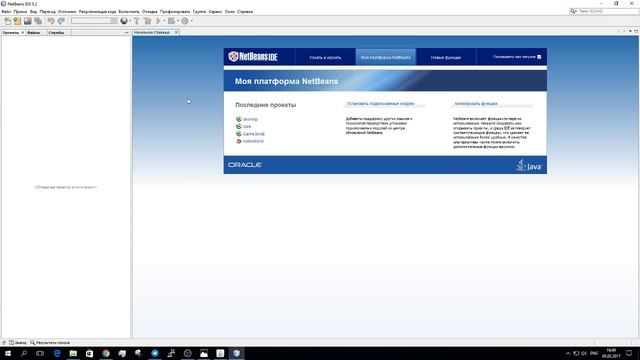Viewport: 640px width, 360px height.
Task: Open the editor documents list dropdown
Action: tap(630, 31)
